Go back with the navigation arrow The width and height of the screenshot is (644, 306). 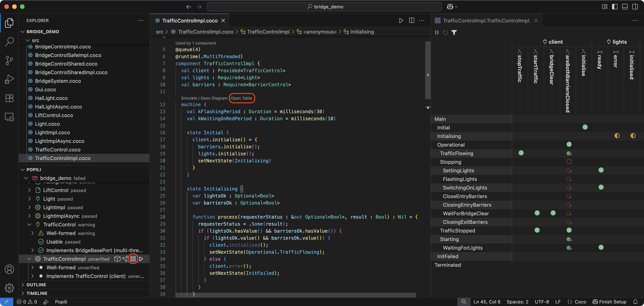[x=189, y=7]
